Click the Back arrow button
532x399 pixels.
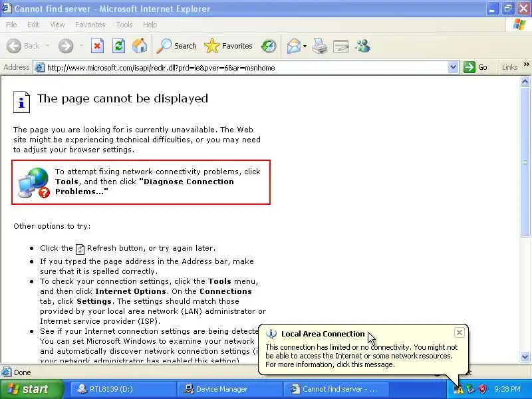tap(14, 46)
